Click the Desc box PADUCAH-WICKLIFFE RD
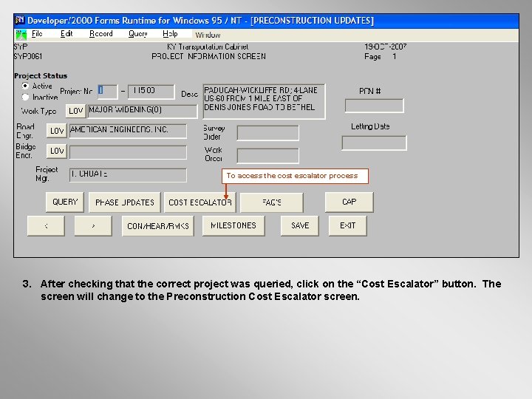 [x=264, y=101]
